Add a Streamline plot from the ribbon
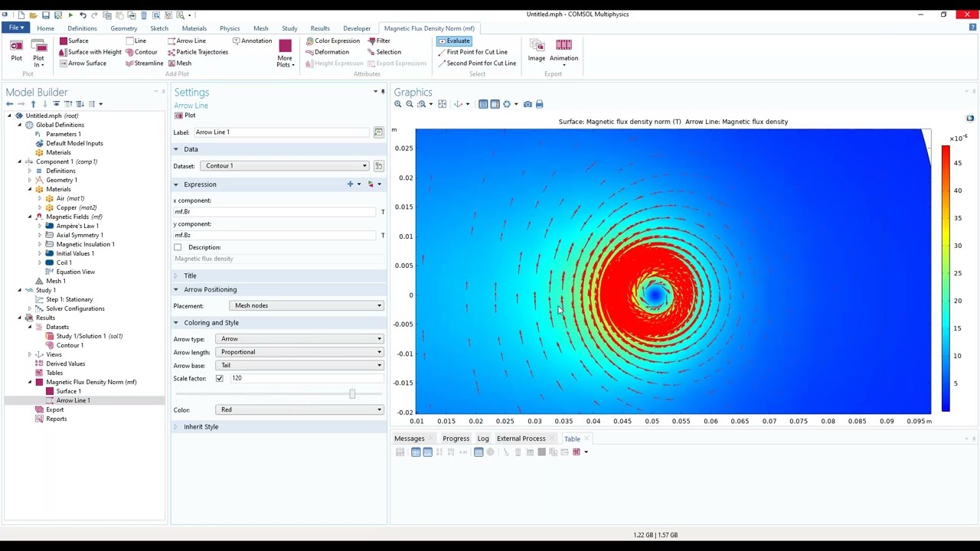 tap(145, 64)
